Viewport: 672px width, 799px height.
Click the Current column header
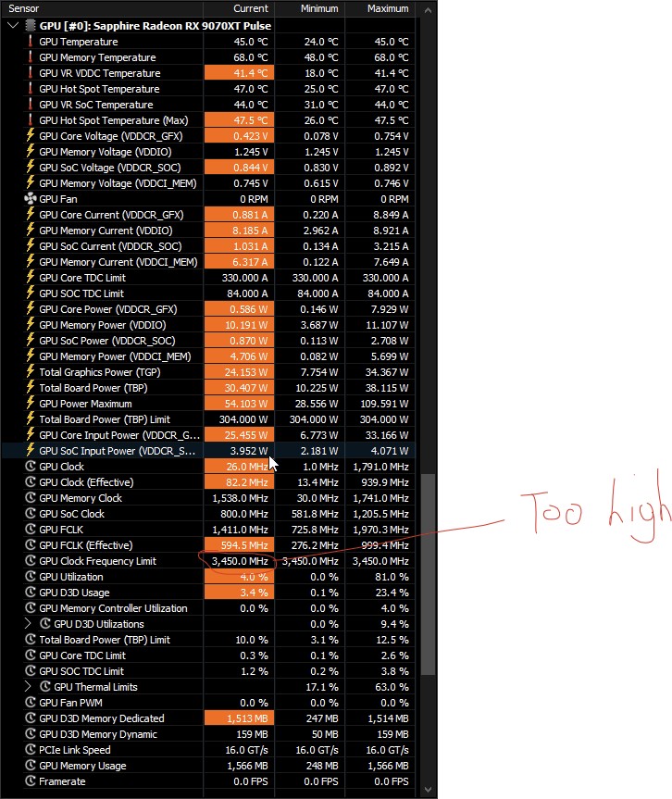click(x=251, y=8)
